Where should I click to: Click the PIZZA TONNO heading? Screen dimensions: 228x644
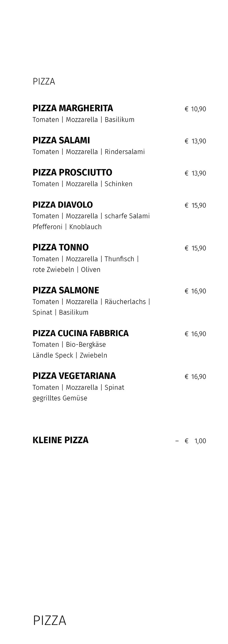point(60,248)
